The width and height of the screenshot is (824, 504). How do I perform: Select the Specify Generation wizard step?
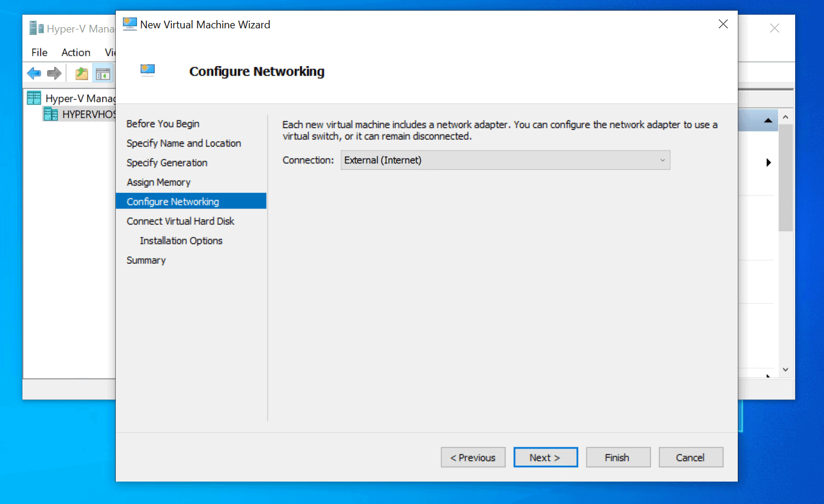click(x=167, y=162)
